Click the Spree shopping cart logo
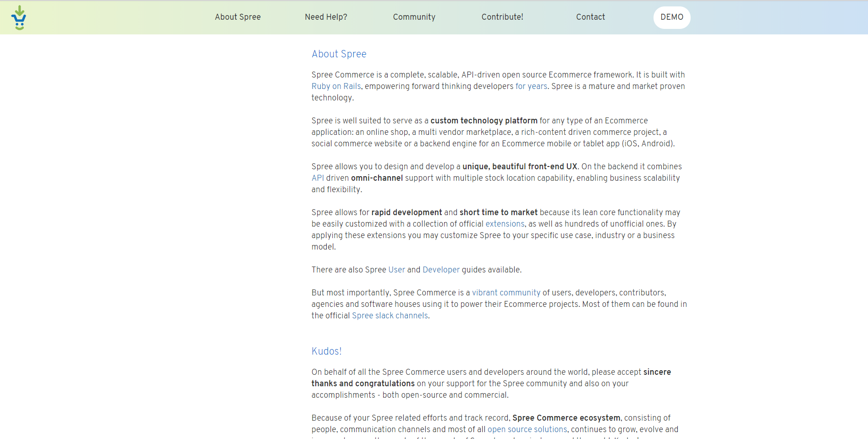The image size is (868, 439). click(x=19, y=17)
